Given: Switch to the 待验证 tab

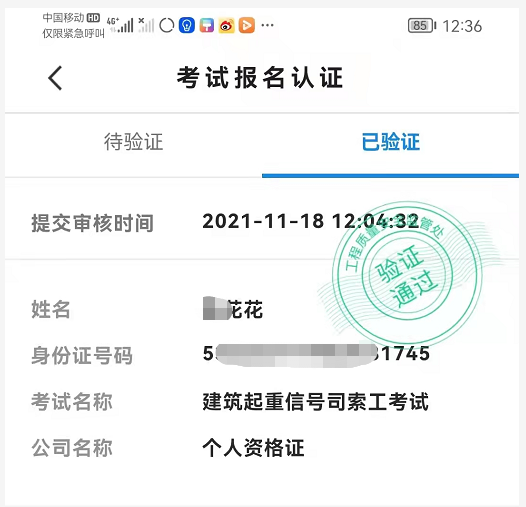Looking at the screenshot, I should click(x=133, y=142).
